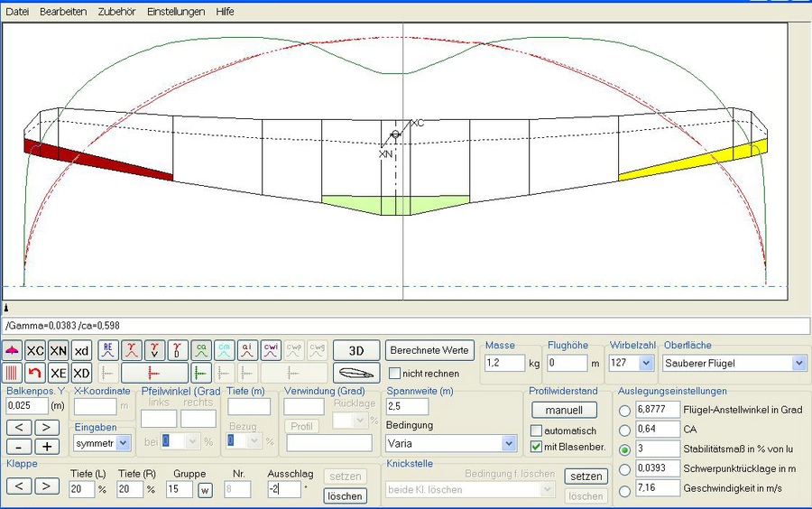Click the red undo arrow icon

pos(35,373)
